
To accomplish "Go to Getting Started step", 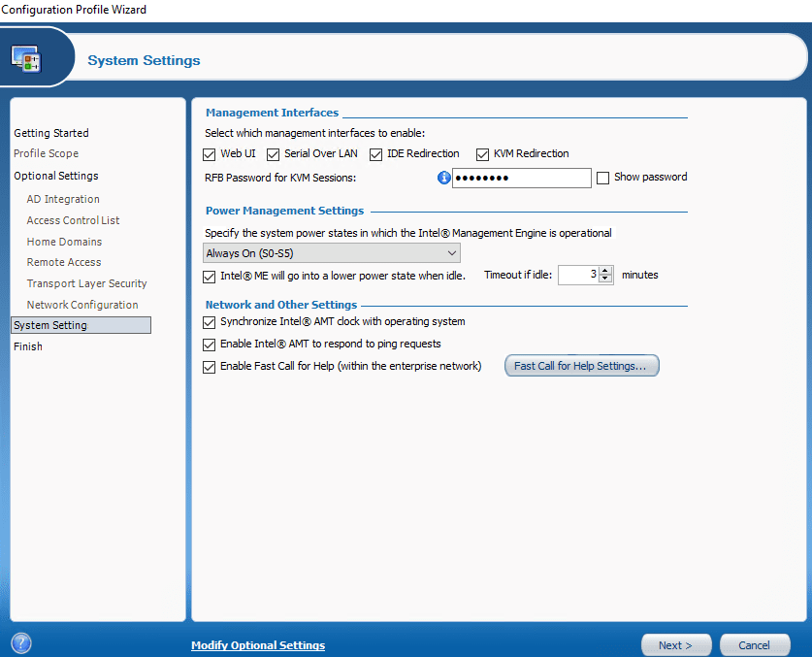I will coord(51,133).
